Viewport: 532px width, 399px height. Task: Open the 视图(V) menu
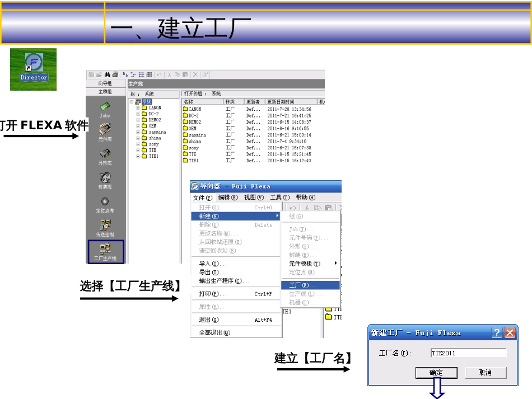[x=254, y=198]
